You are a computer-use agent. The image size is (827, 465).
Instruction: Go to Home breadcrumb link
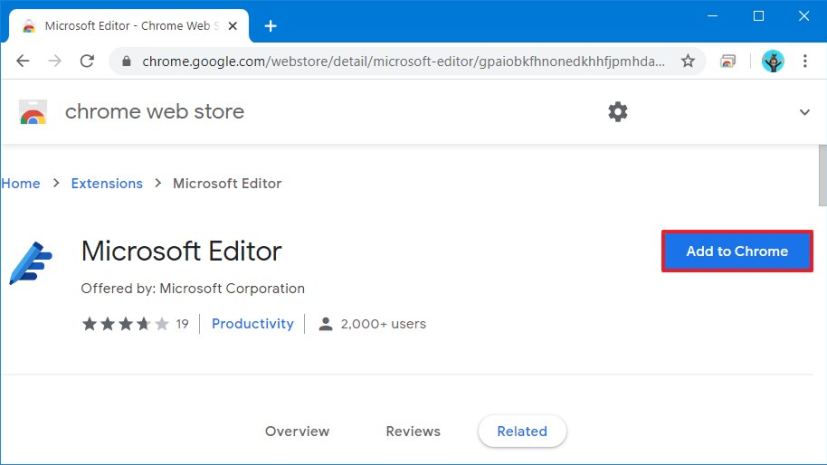[x=21, y=183]
